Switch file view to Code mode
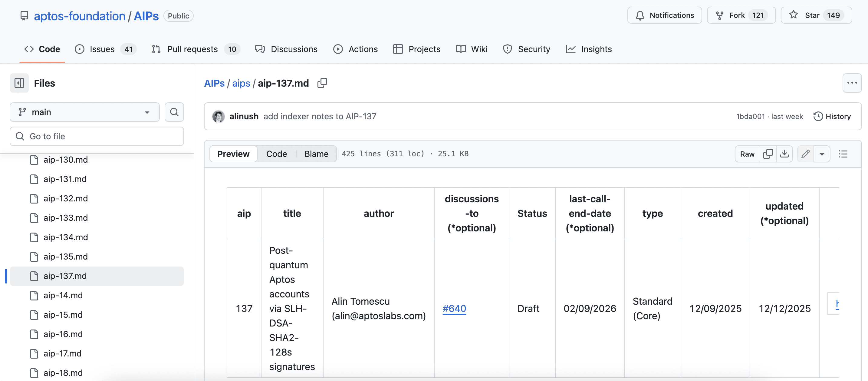This screenshot has width=868, height=381. (x=276, y=154)
